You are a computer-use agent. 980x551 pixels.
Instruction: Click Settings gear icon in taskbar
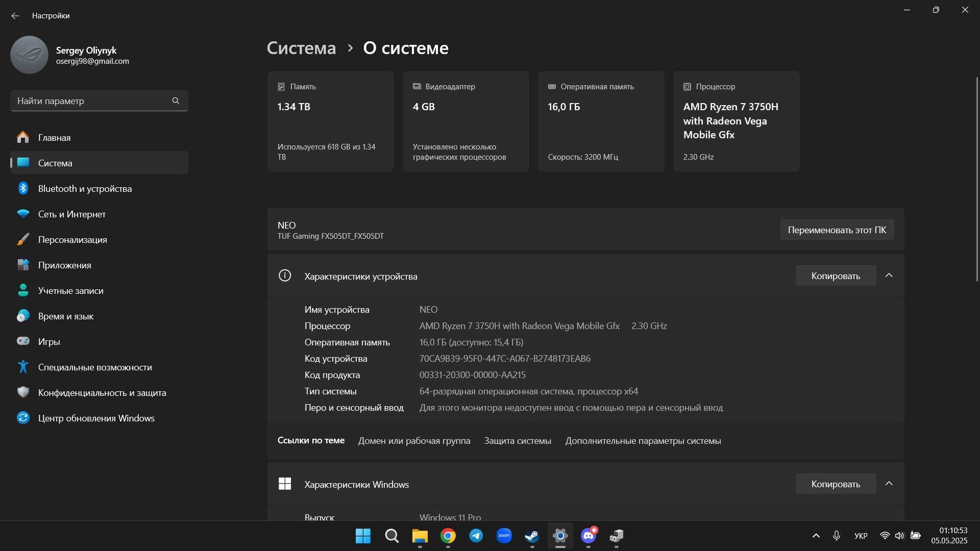click(x=560, y=536)
